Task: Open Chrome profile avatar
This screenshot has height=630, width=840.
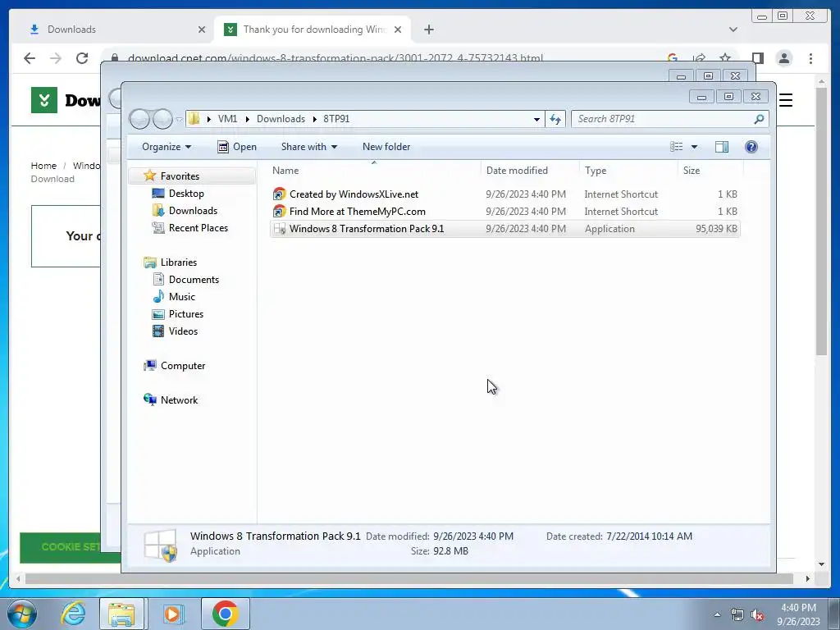Action: tap(783, 58)
